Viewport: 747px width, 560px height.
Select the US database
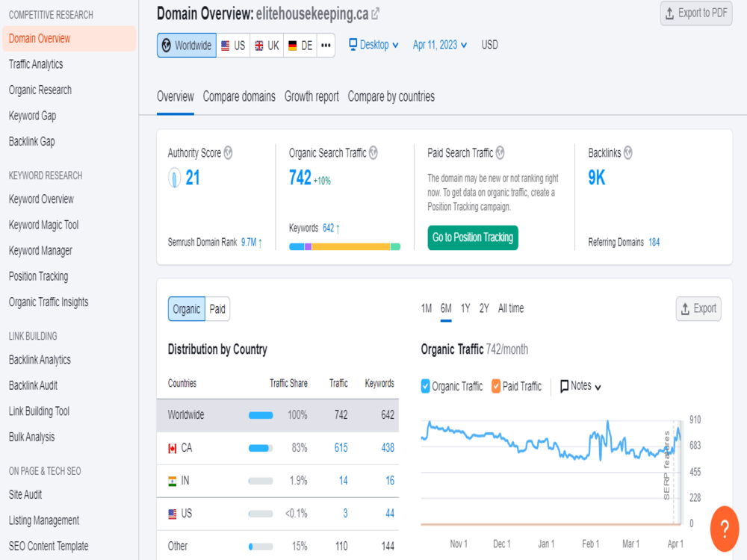coord(233,46)
